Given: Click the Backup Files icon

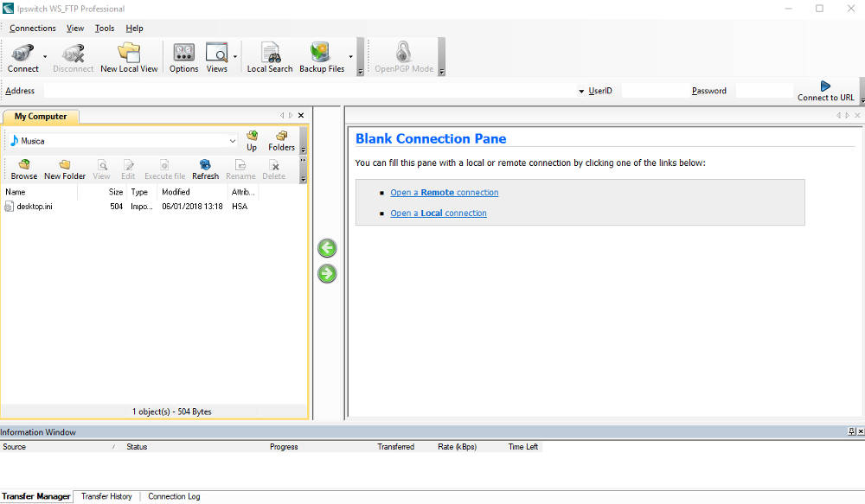Looking at the screenshot, I should tap(322, 58).
